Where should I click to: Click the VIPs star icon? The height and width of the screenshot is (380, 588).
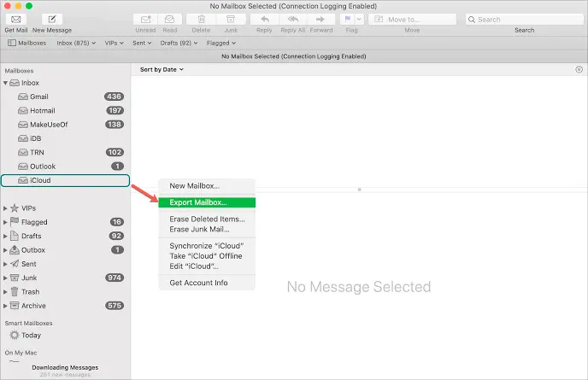click(x=15, y=208)
